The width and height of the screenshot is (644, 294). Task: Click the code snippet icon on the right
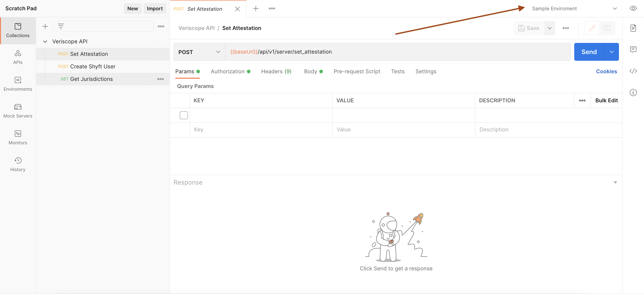coord(634,71)
